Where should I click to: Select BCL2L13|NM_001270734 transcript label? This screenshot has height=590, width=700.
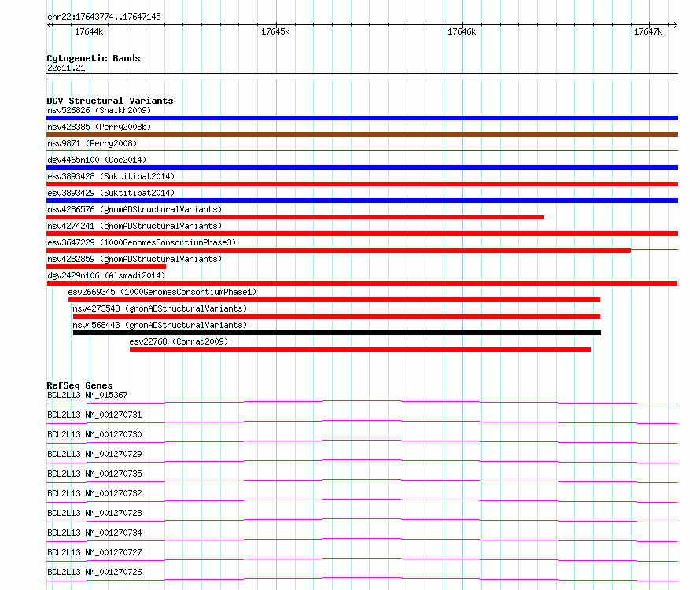point(94,533)
